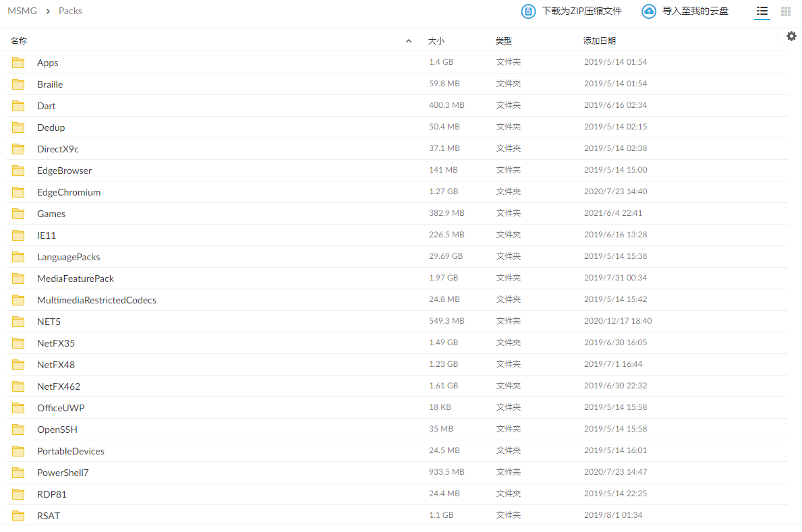The height and width of the screenshot is (532, 802).
Task: Click the Dart folder icon
Action: click(x=18, y=105)
